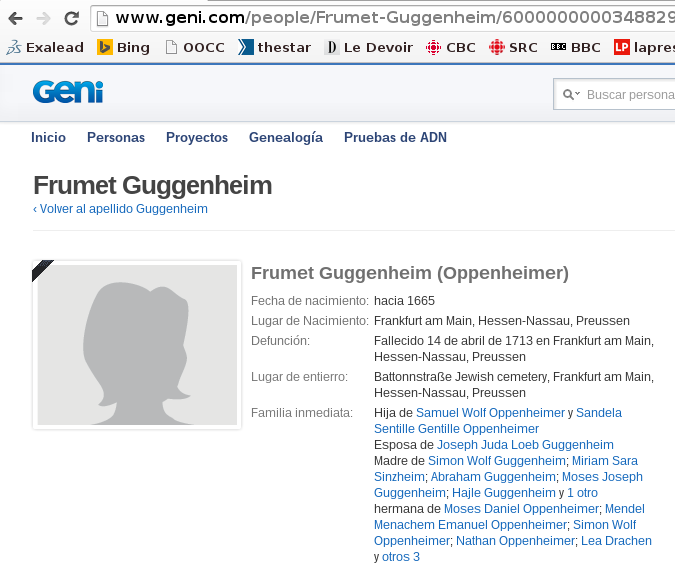Open the Personas menu

115,138
